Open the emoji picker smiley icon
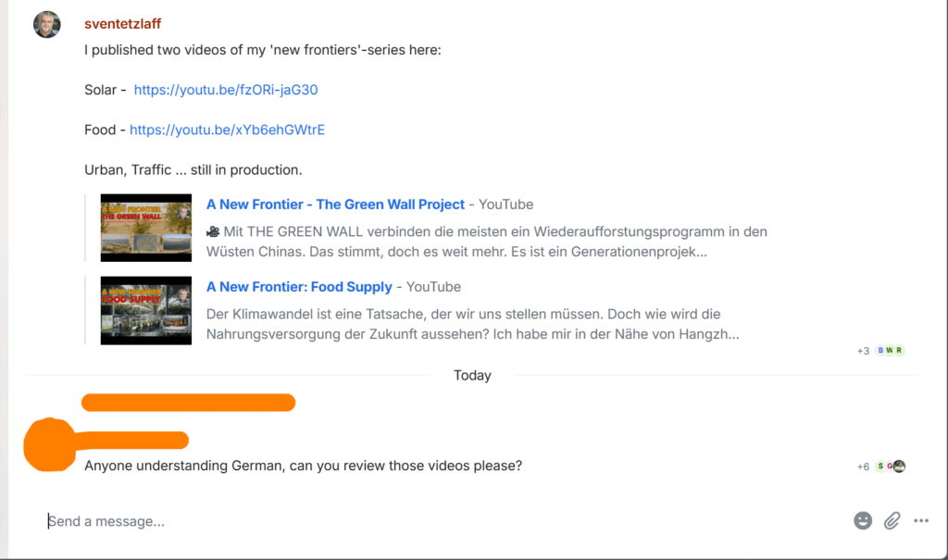 (x=863, y=521)
